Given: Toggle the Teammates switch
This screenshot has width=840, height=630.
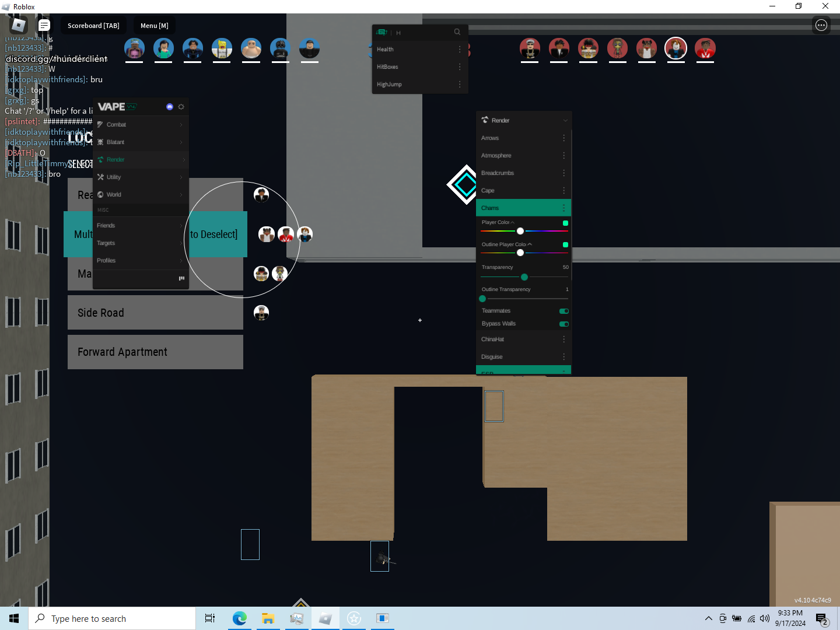Looking at the screenshot, I should [x=564, y=311].
